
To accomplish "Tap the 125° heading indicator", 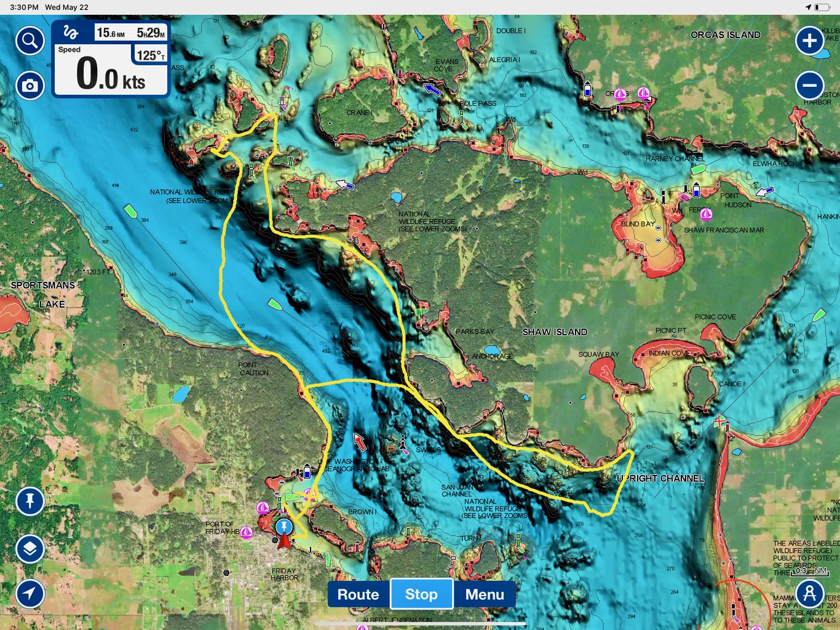I will 150,55.
